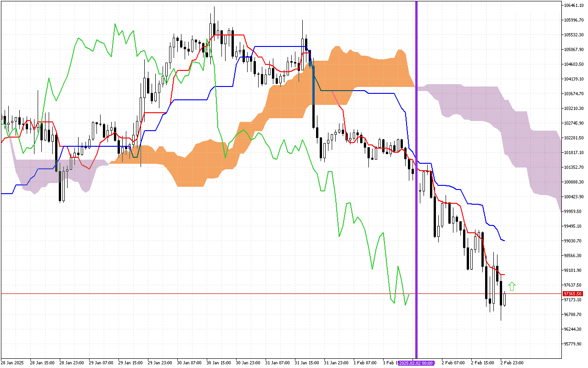
Task: Select the 102745.90 price level label
Action: click(574, 123)
